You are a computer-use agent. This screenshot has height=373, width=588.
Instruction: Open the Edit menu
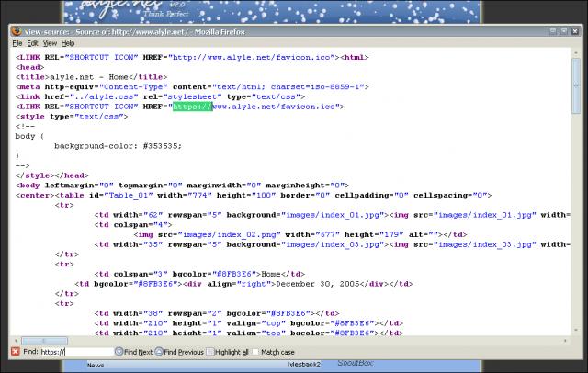pos(32,43)
